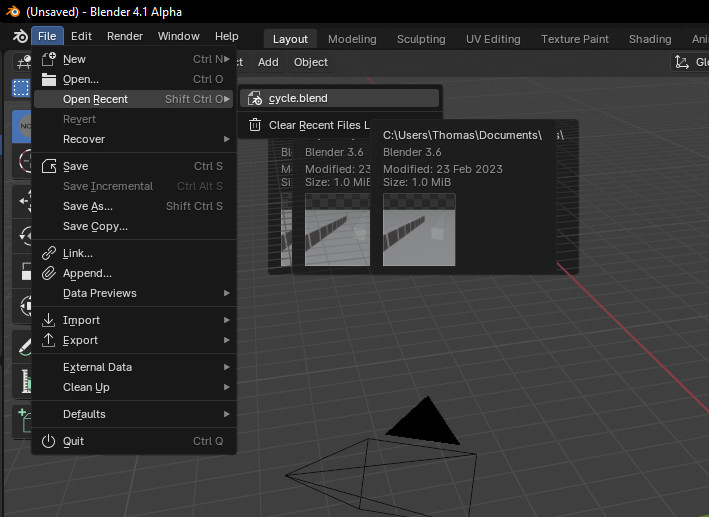
Task: Click the Cursor tool in toolbar
Action: click(22, 161)
